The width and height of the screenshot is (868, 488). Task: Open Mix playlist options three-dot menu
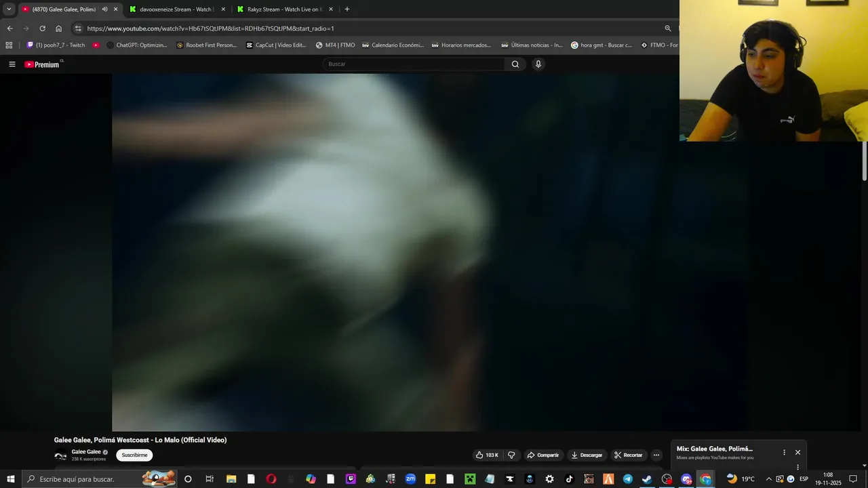(x=784, y=452)
